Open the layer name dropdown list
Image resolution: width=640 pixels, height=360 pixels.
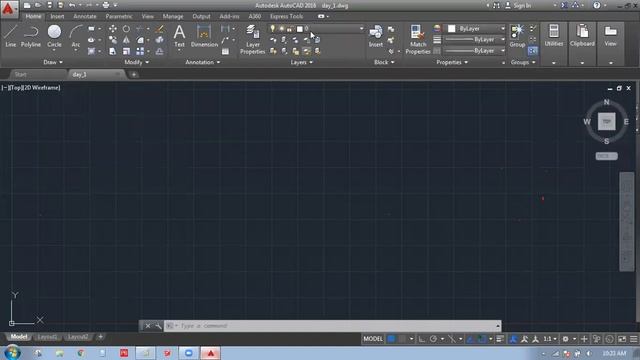pyautogui.click(x=361, y=29)
